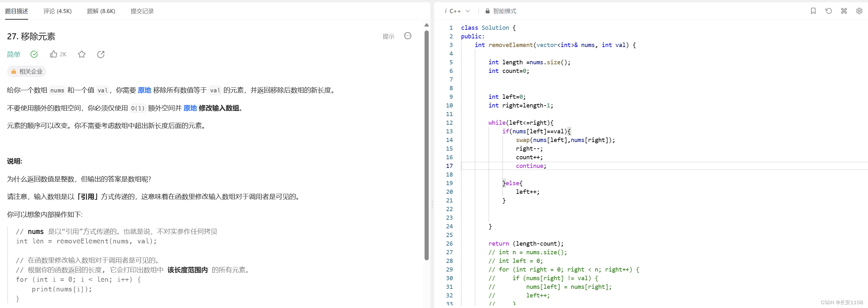Open the 题目描述 tab
Image resolution: width=868 pixels, height=308 pixels.
pos(17,11)
